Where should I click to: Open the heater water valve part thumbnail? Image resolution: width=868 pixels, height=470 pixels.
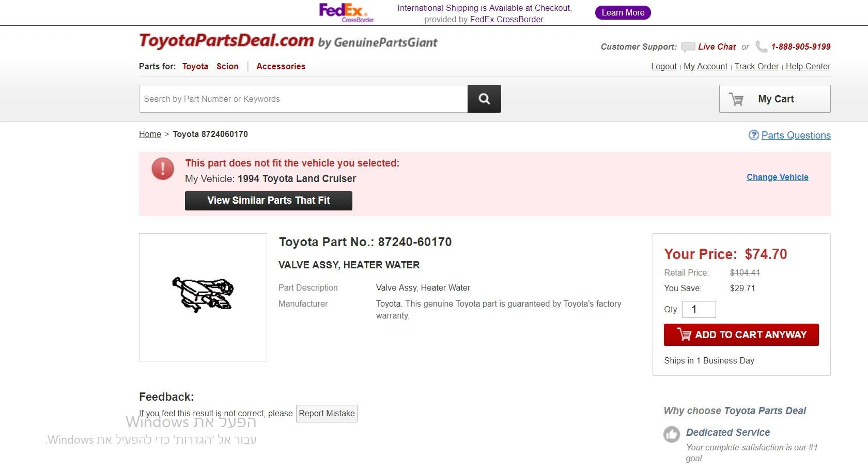point(203,297)
